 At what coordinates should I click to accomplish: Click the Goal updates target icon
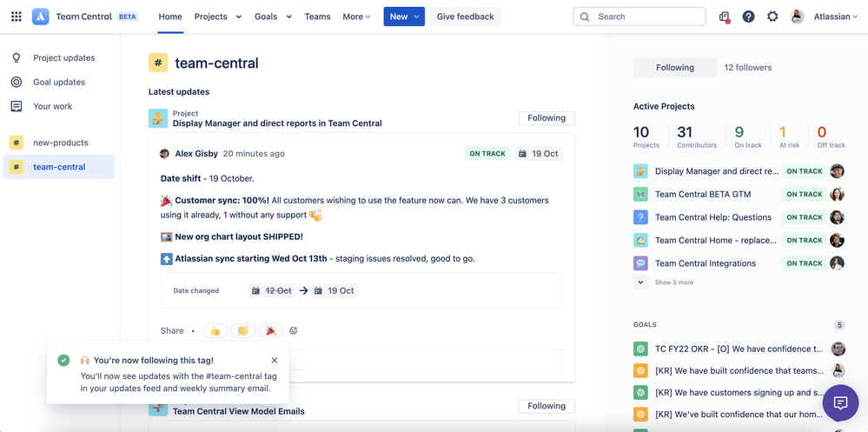17,82
